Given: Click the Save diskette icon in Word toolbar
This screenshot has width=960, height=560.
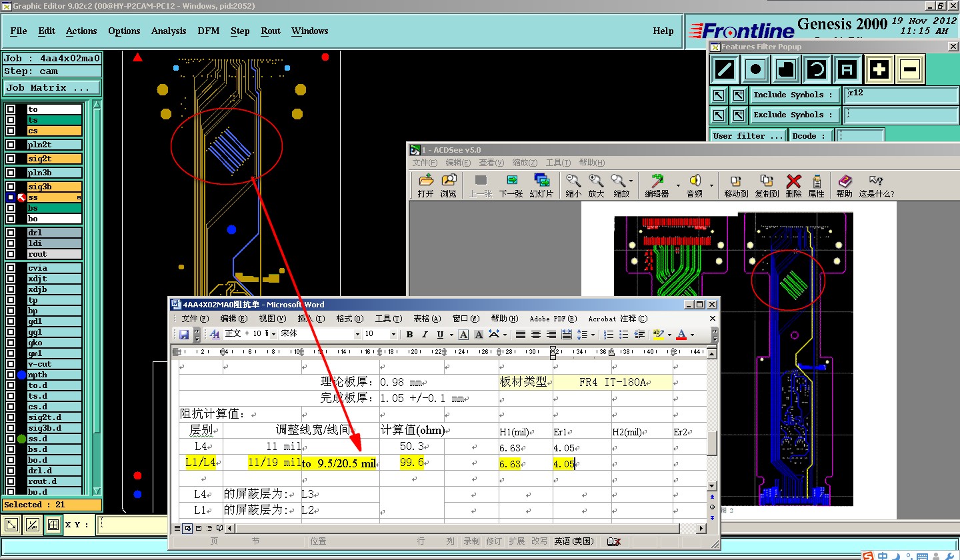Looking at the screenshot, I should tap(184, 334).
